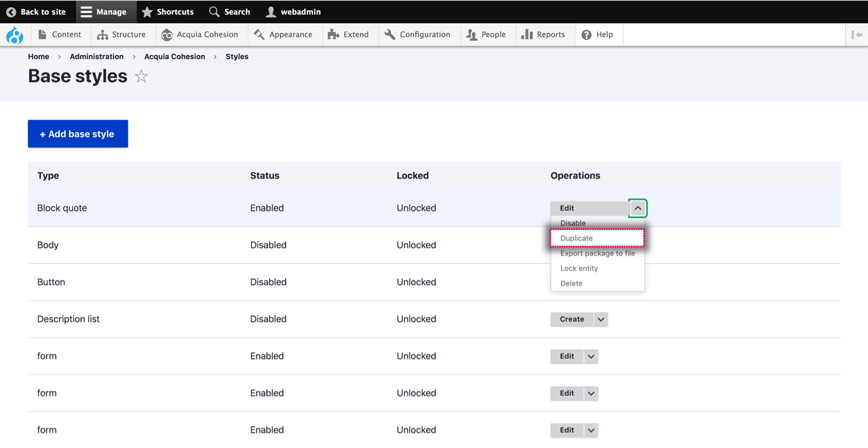
Task: Select Delete from the operations menu
Action: tap(597, 283)
